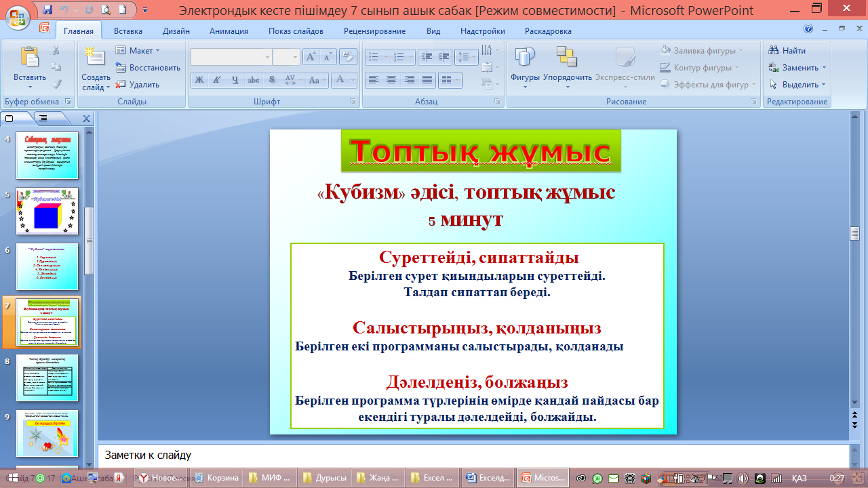The width and height of the screenshot is (868, 488).
Task: Save the presentation from quick access toolbar
Action: point(47,10)
